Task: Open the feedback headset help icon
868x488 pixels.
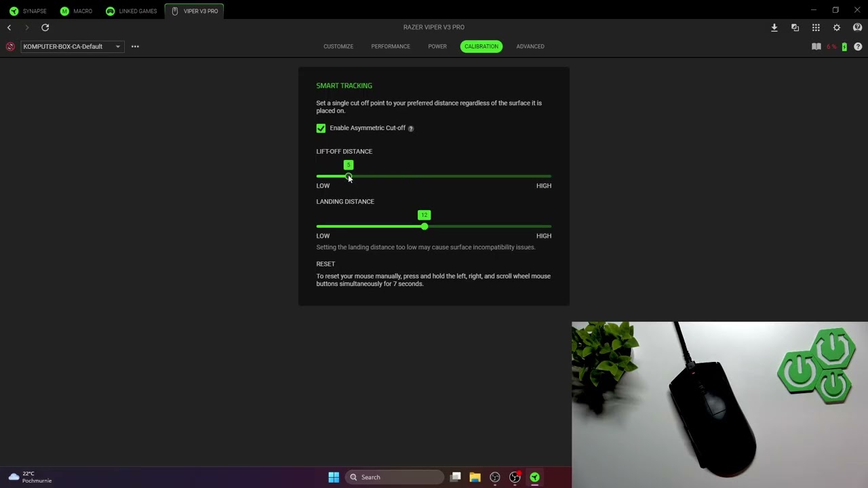Action: click(857, 28)
